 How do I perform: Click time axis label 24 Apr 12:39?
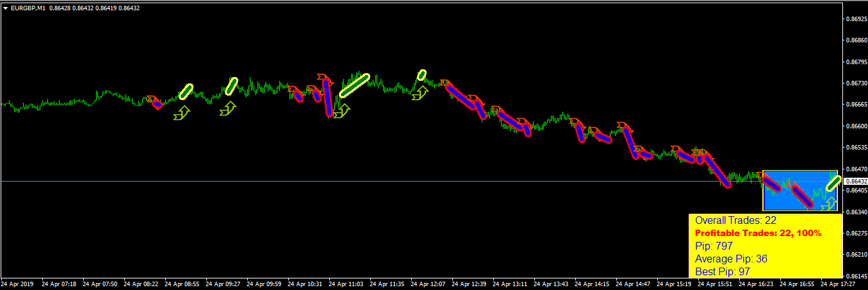pos(470,284)
